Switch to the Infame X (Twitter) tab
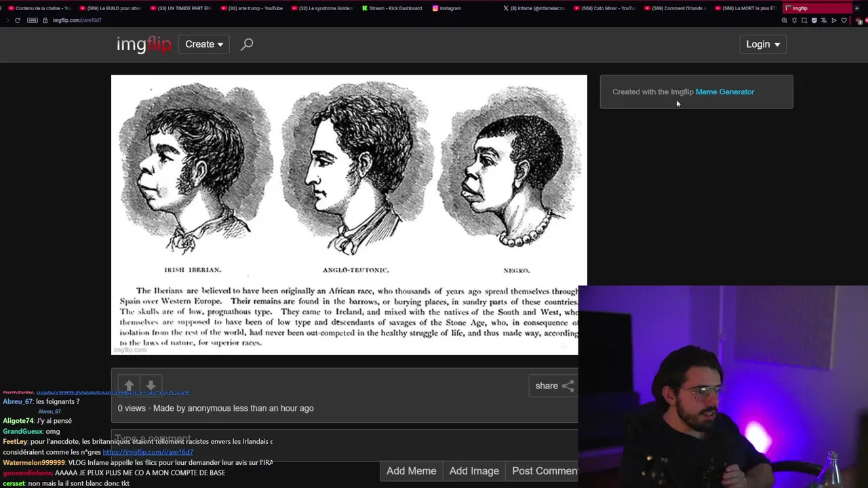 click(534, 8)
